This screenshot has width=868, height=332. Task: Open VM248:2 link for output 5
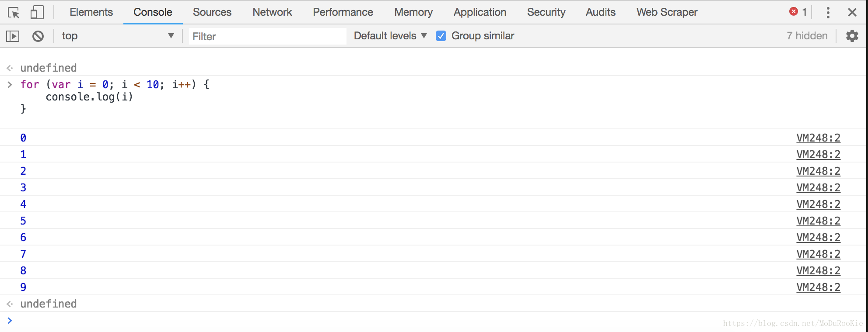tap(818, 221)
